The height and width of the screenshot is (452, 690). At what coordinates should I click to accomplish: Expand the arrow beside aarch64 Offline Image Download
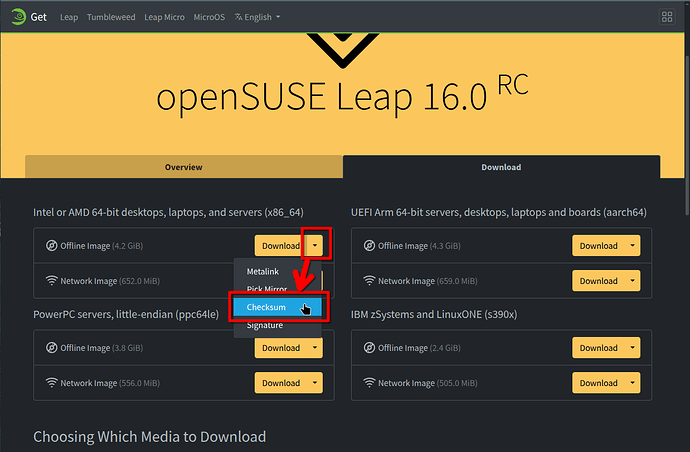(634, 246)
